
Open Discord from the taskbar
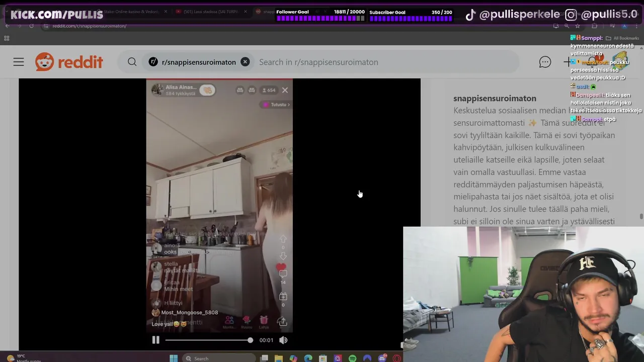pyautogui.click(x=382, y=358)
